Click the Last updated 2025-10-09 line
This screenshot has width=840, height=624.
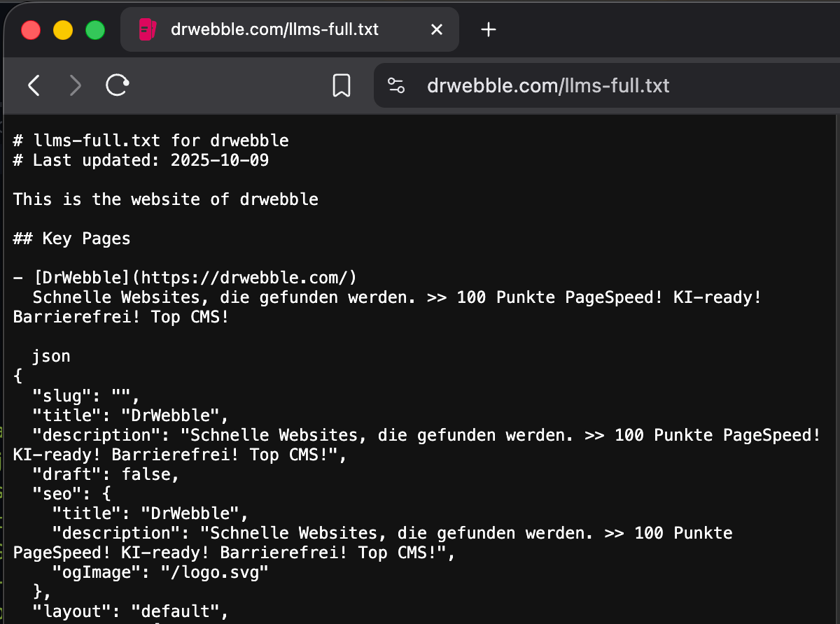140,159
